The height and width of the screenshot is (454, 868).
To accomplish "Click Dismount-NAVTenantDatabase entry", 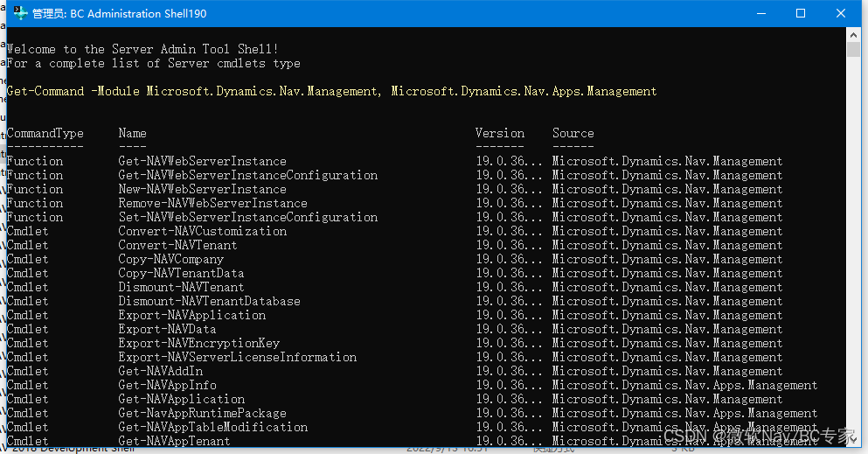I will tap(209, 301).
